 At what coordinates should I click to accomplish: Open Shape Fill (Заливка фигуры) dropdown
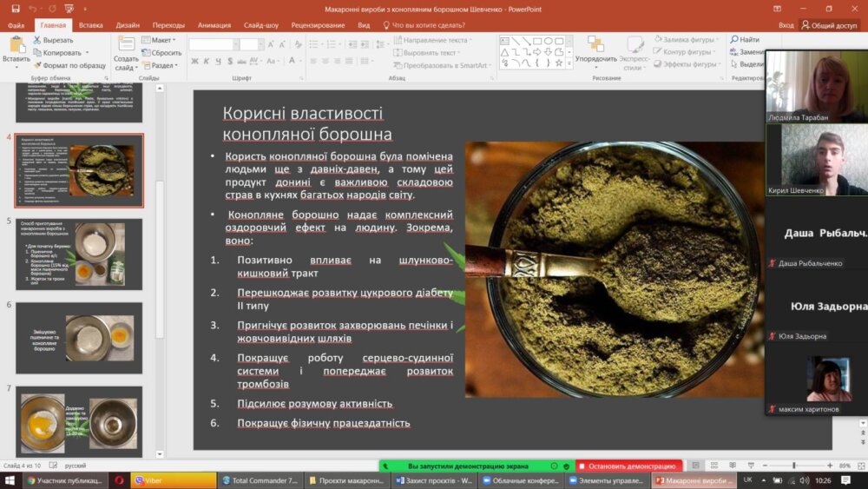click(686, 39)
